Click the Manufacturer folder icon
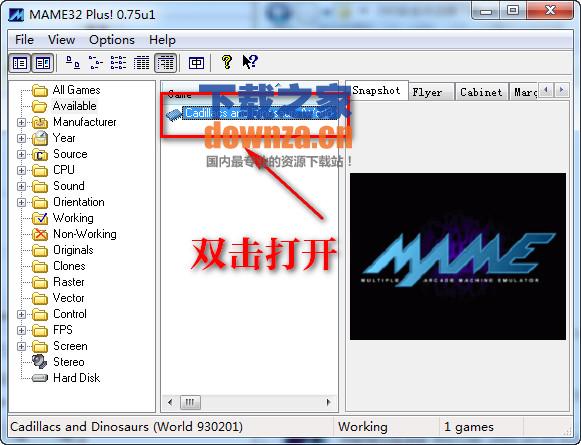Screen dimensions: 581x445 40,122
